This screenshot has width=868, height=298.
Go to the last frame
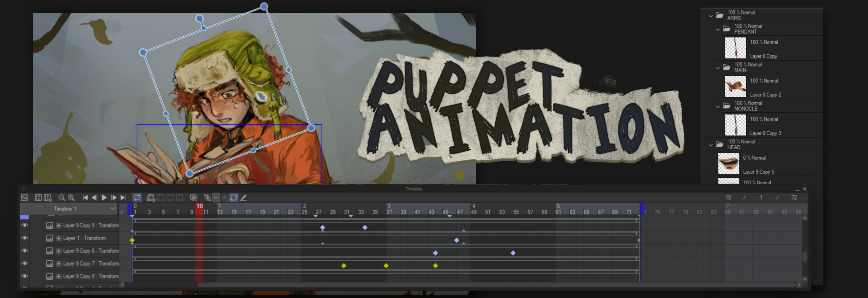[x=123, y=198]
